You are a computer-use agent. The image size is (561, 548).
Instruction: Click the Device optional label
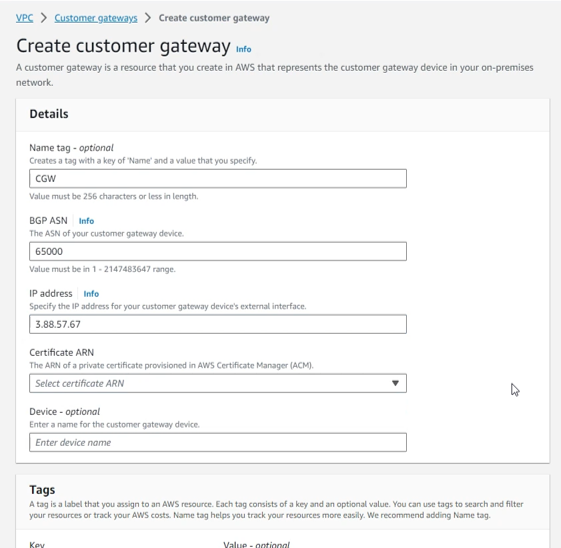point(65,412)
